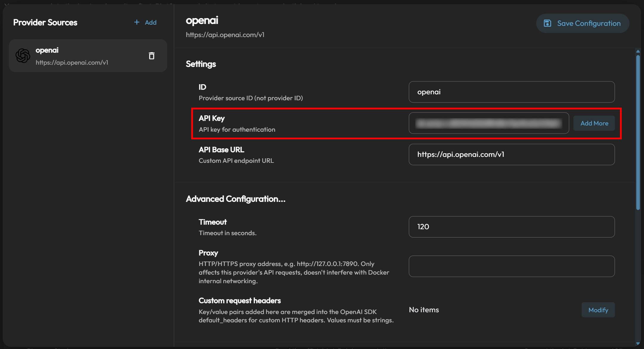Focus the empty Proxy address field
This screenshot has height=349, width=644.
(x=512, y=266)
